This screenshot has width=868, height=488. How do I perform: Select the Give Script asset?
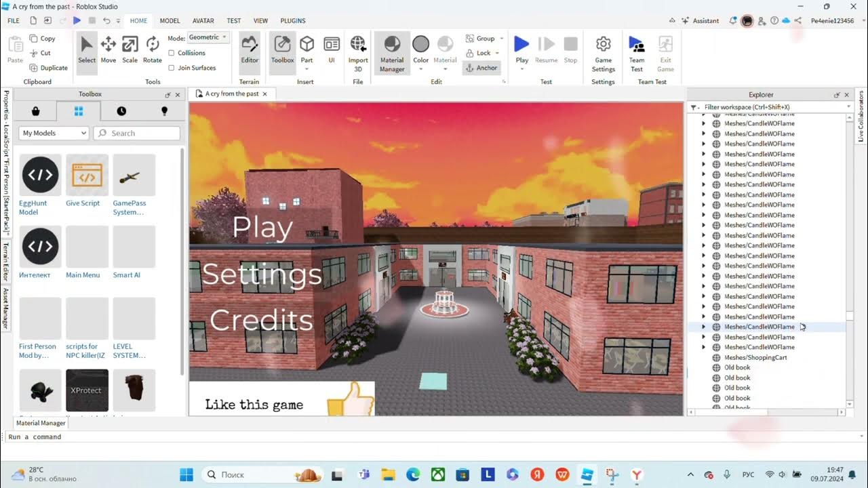pos(87,180)
